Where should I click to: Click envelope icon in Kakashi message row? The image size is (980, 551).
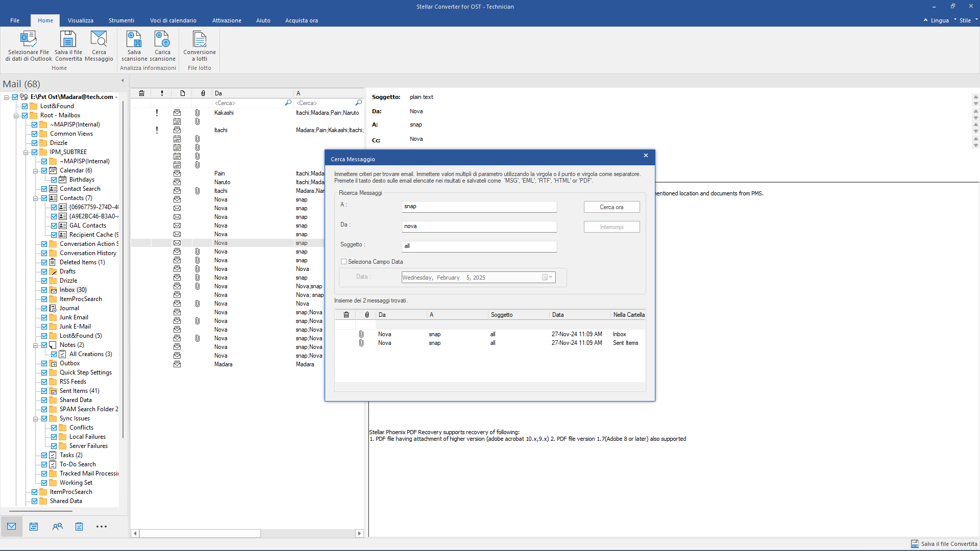click(x=177, y=113)
